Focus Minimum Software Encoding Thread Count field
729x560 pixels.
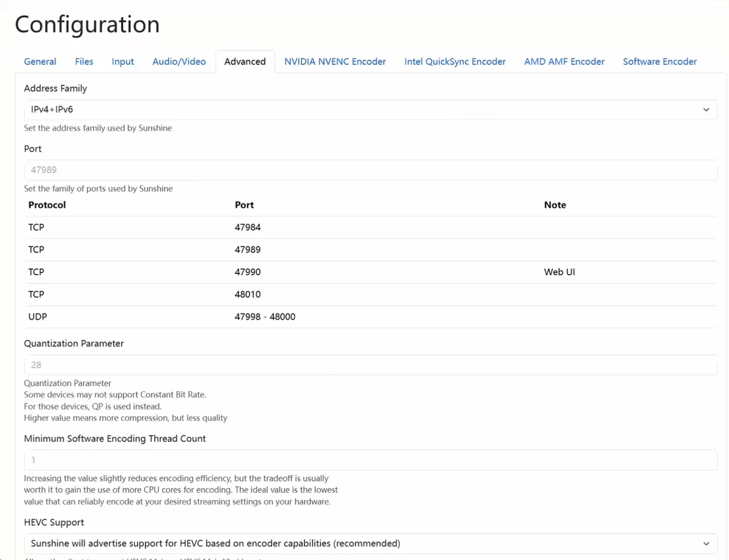pyautogui.click(x=370, y=460)
